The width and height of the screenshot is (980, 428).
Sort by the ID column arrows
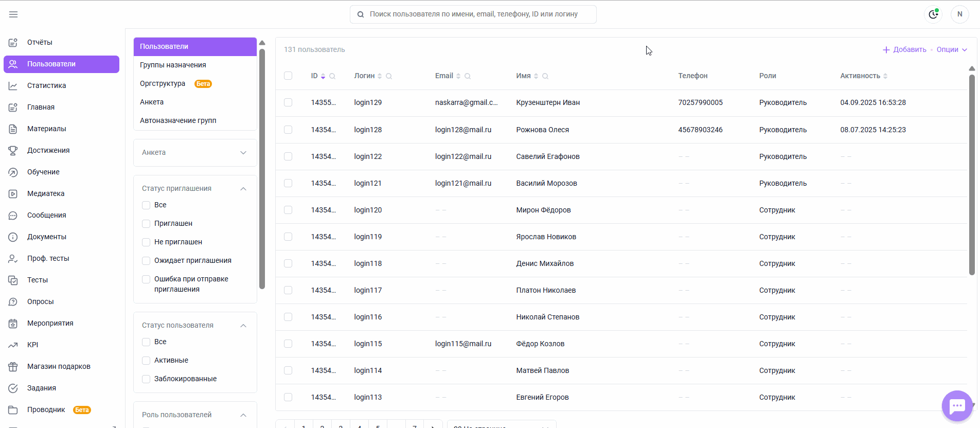[x=323, y=76]
